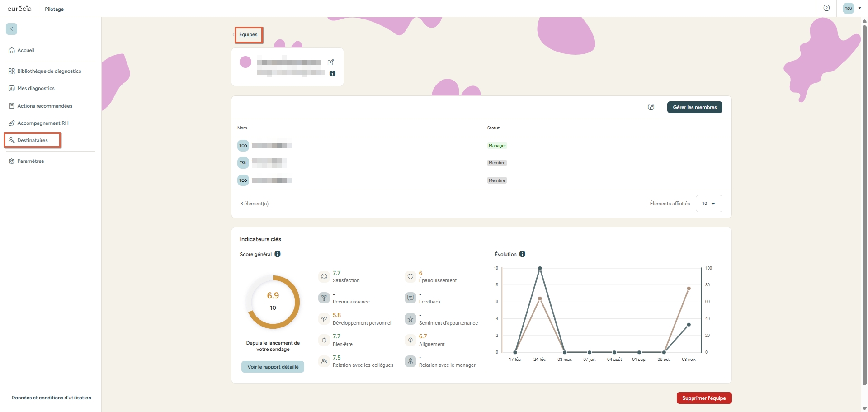This screenshot has height=412, width=868.
Task: Click Voir le rapport détaillé
Action: (273, 367)
